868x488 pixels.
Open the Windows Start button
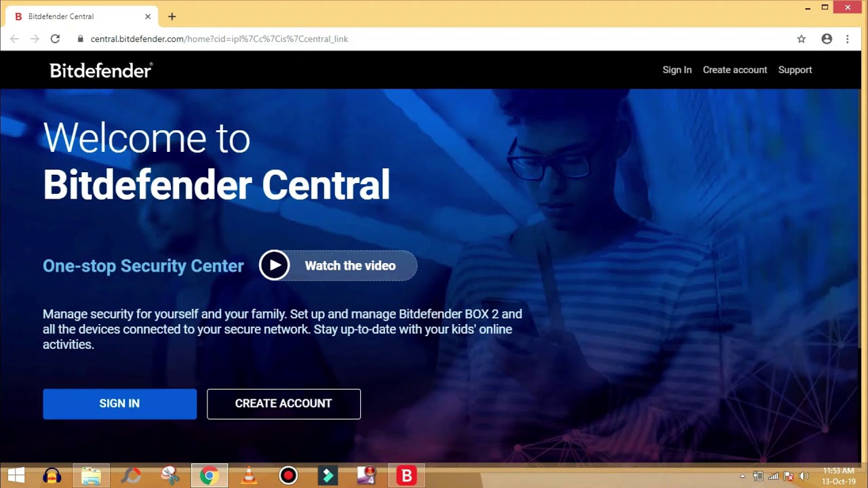pyautogui.click(x=16, y=476)
